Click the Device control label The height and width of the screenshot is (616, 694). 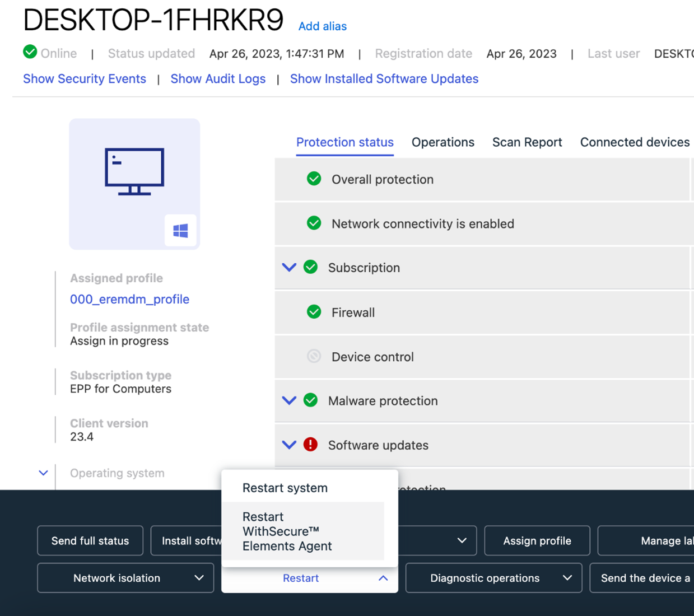click(x=372, y=357)
